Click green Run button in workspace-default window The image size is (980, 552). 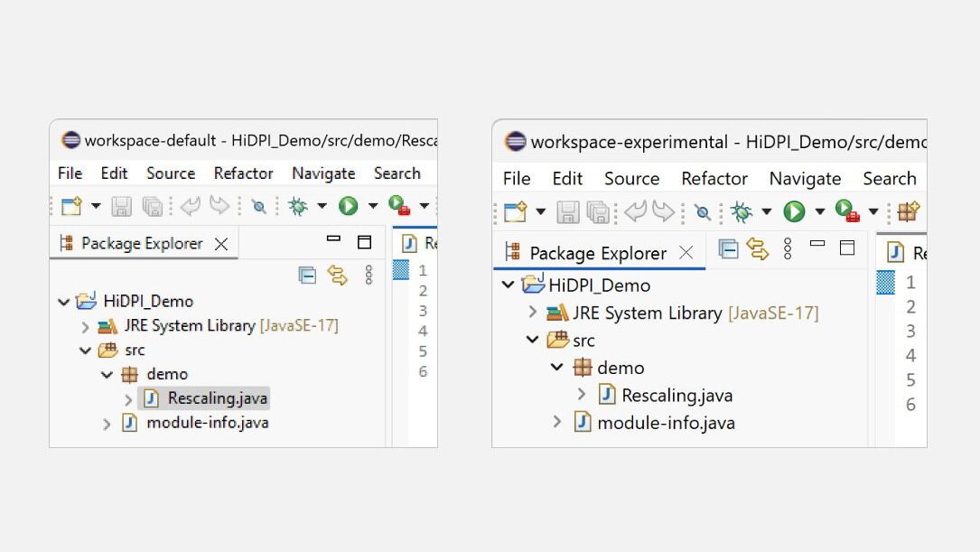pyautogui.click(x=348, y=206)
